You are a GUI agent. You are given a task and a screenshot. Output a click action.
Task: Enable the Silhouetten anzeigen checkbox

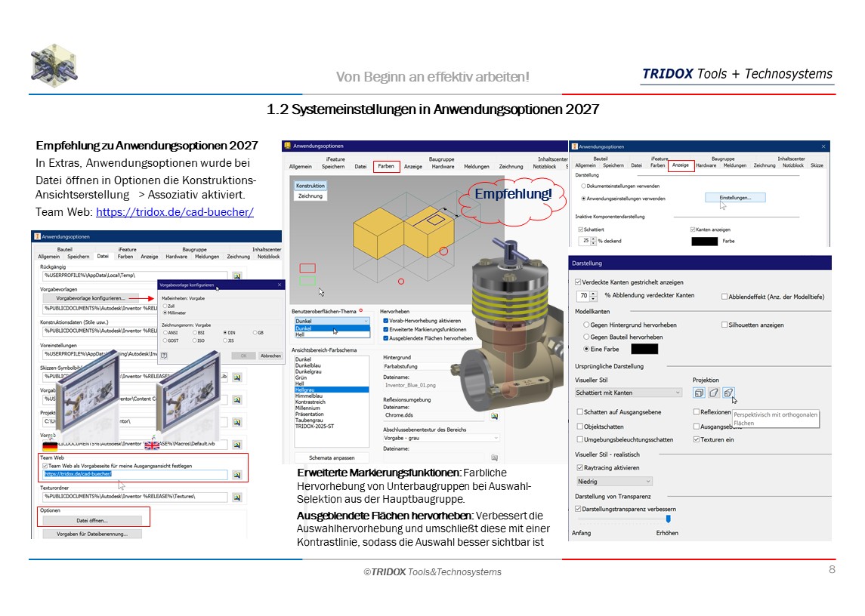click(x=724, y=325)
